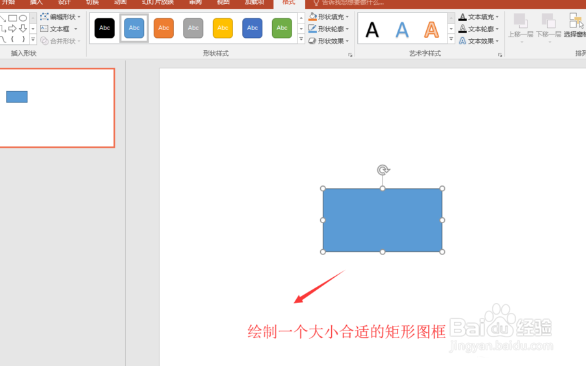Select the slide thumbnail in the left panel
The width and height of the screenshot is (586, 366).
click(x=56, y=108)
